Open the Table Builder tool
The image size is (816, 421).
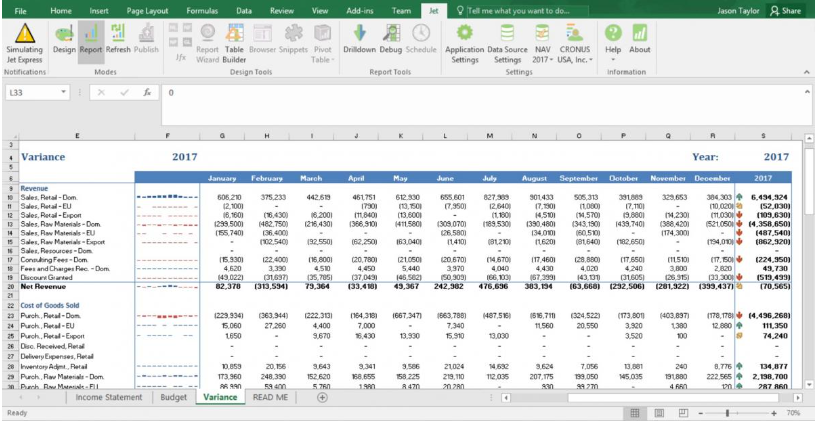click(234, 44)
